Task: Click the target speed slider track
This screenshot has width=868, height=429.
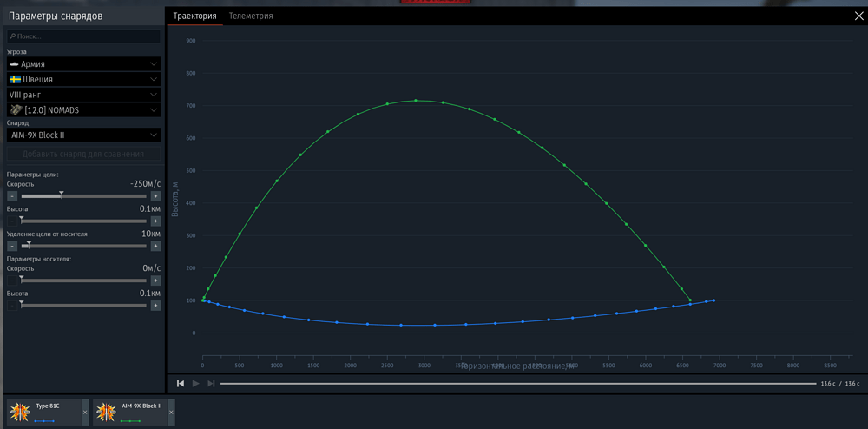Action: [x=84, y=196]
